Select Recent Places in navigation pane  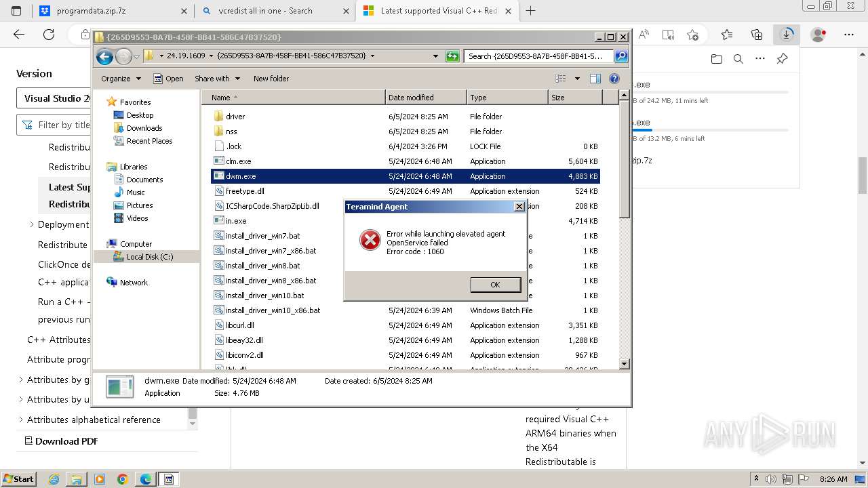(149, 141)
